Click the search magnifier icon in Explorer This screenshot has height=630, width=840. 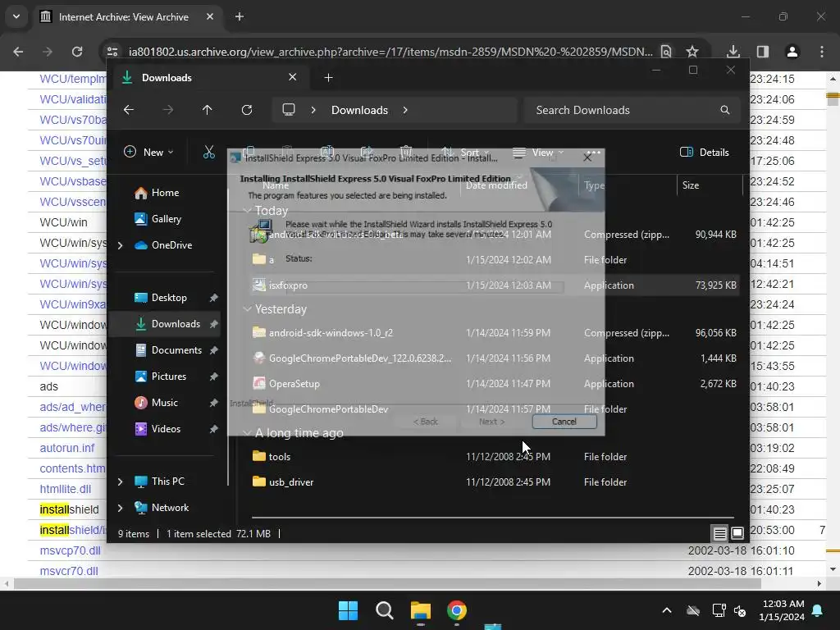725,110
